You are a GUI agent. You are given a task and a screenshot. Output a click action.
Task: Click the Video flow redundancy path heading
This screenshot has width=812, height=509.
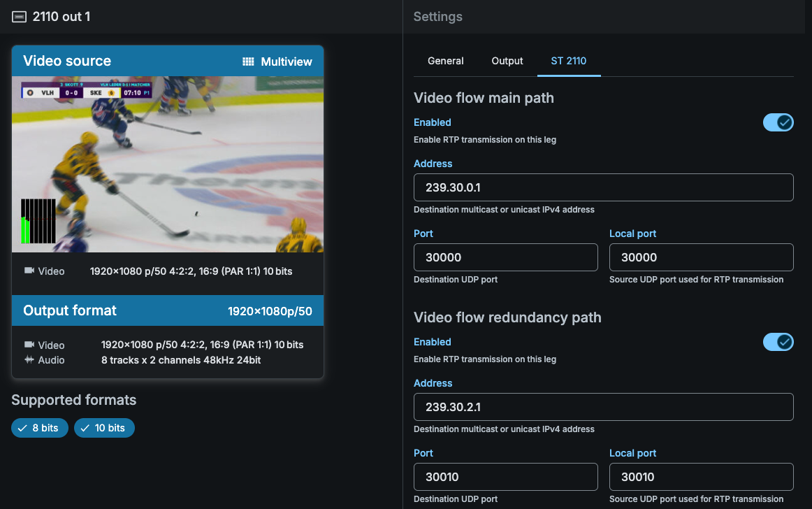[507, 317]
